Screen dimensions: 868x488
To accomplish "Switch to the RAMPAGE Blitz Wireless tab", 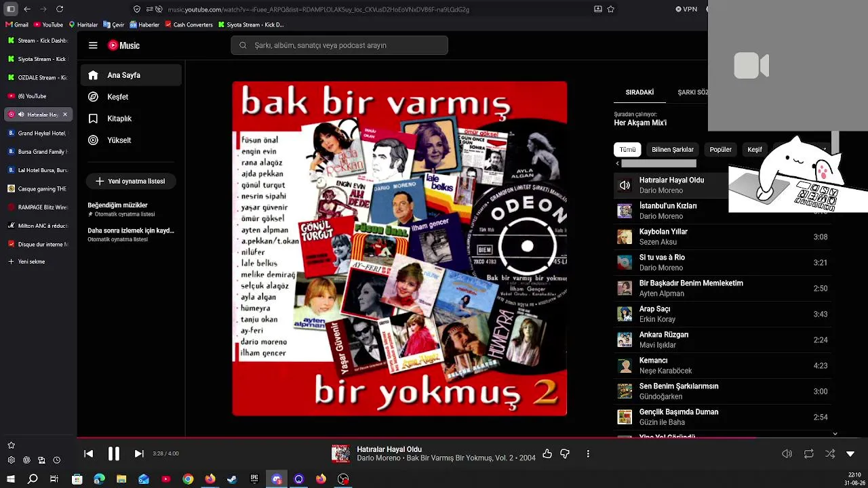I will click(x=38, y=207).
